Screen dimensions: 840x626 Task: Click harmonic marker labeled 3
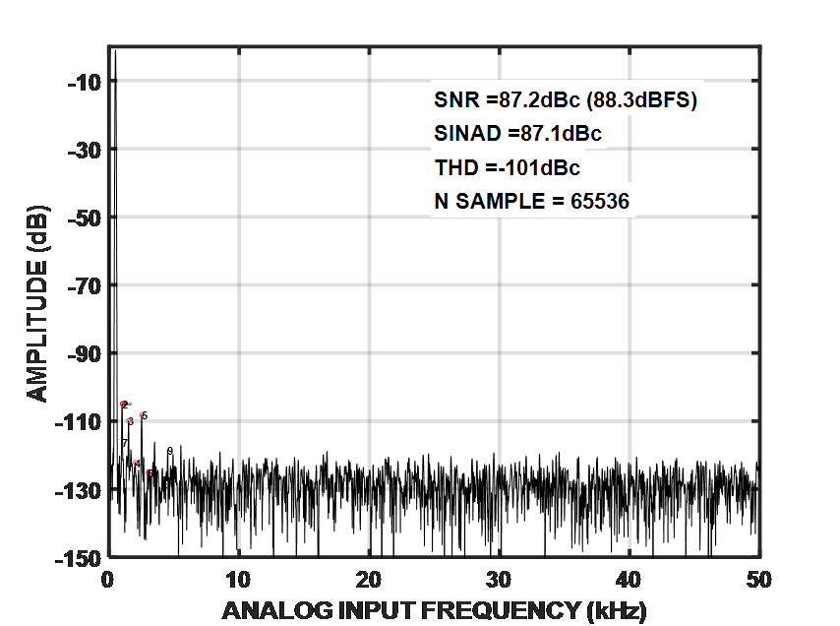point(130,422)
